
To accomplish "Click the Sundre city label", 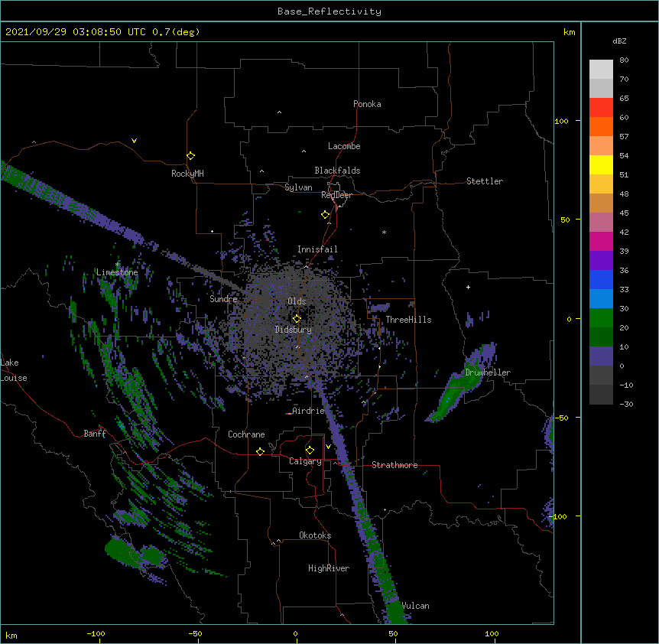I will [223, 299].
